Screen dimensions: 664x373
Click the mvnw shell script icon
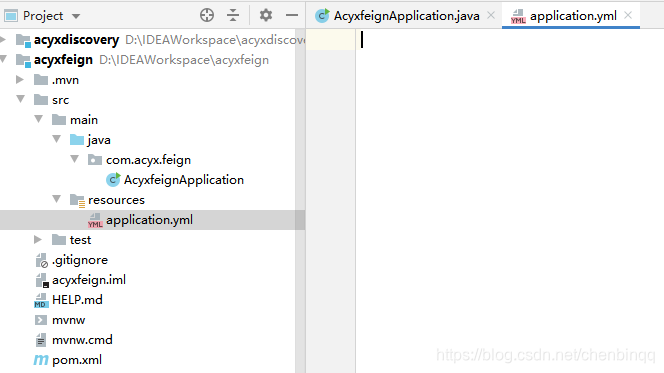point(41,320)
